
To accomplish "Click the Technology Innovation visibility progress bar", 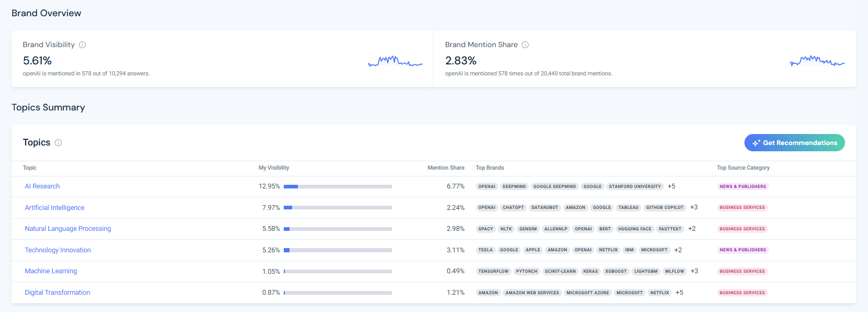I will click(338, 250).
